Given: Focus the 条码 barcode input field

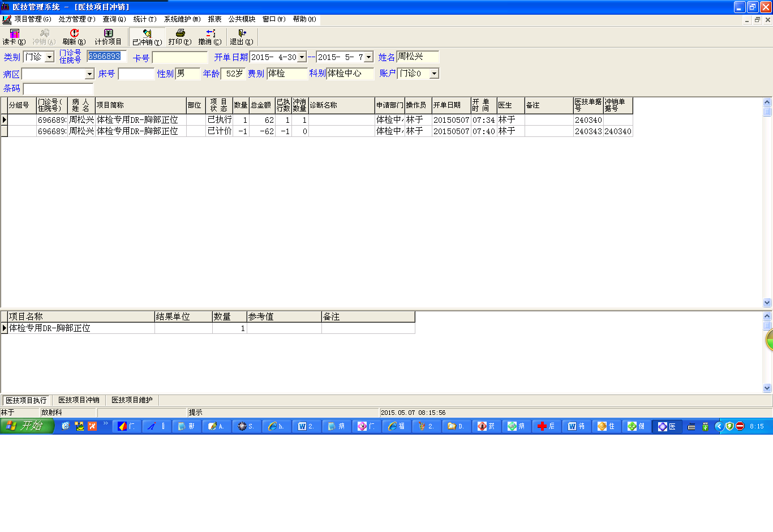Looking at the screenshot, I should pos(58,89).
